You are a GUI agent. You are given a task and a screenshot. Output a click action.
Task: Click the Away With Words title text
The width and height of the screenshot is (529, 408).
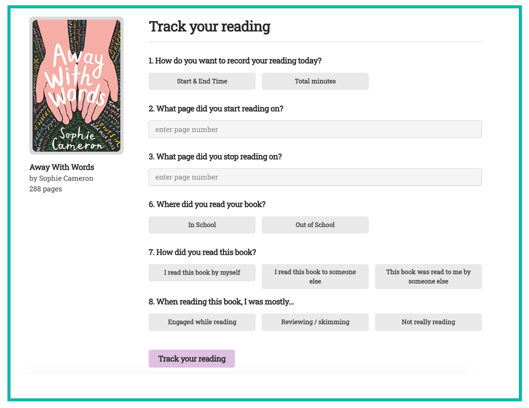coord(62,167)
